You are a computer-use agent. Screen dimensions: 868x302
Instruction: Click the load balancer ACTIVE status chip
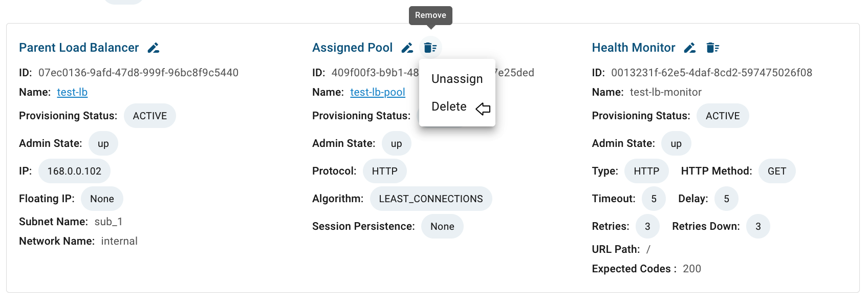click(150, 116)
